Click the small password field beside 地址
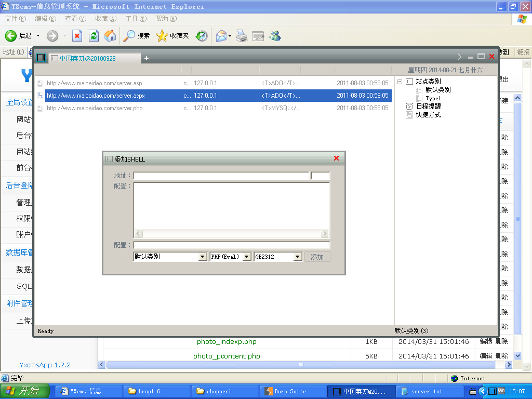Screen dimensions: 532x399 pyautogui.click(x=320, y=176)
